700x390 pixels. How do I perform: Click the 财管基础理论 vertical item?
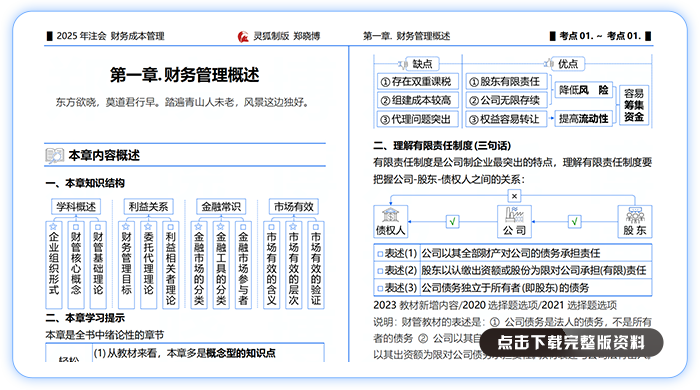click(98, 265)
